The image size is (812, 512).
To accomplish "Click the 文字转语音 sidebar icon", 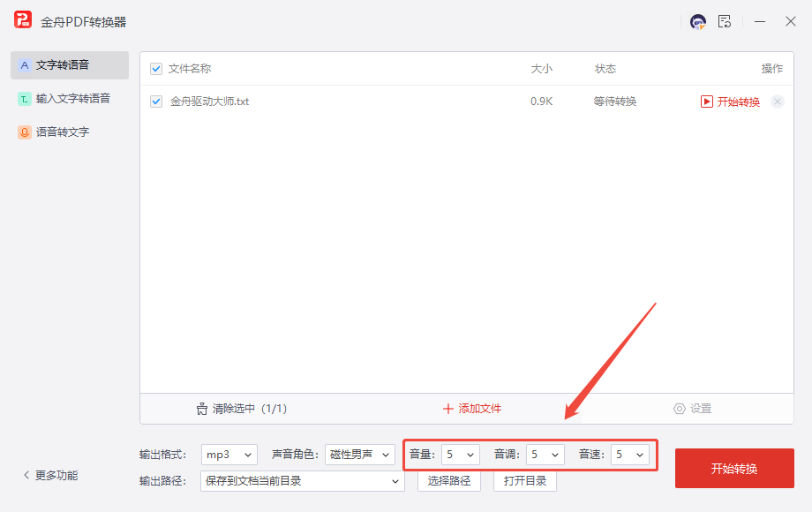I will (x=25, y=65).
